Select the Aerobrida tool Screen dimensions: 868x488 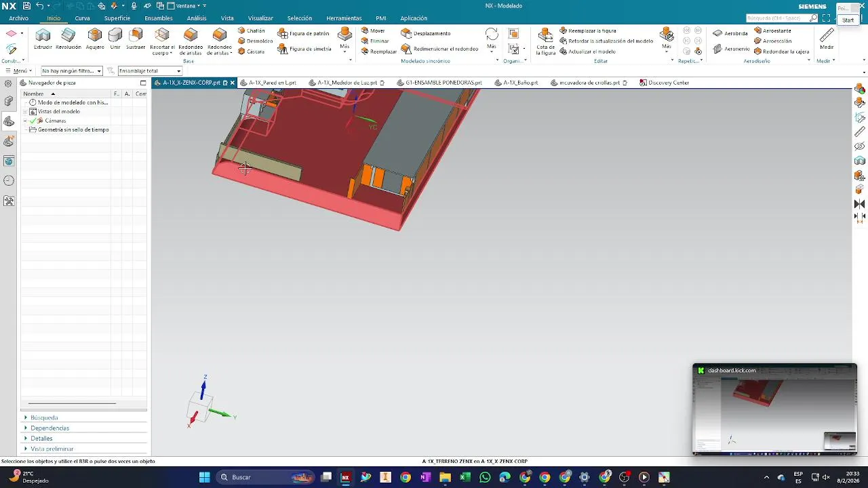(730, 33)
